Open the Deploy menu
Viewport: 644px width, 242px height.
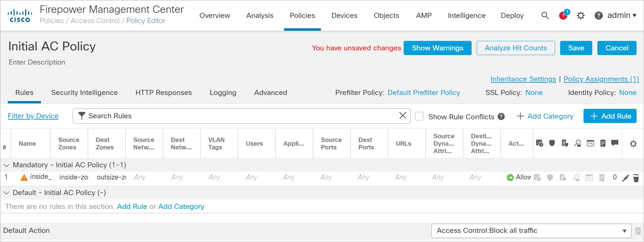point(512,16)
